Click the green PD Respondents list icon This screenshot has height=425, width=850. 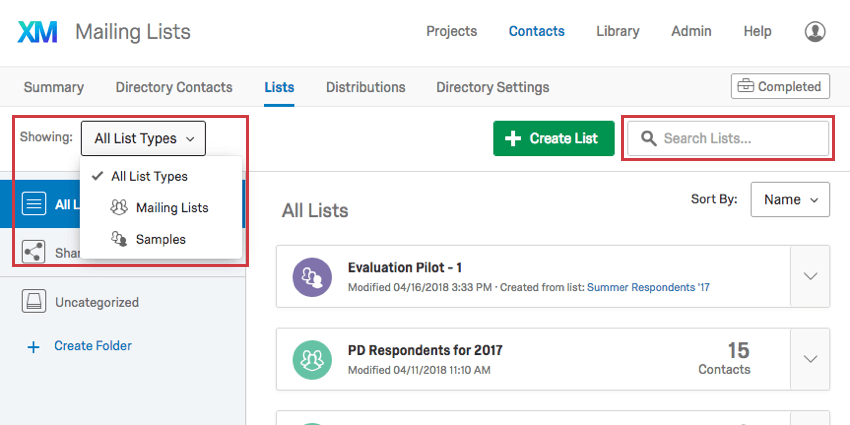[x=312, y=359]
